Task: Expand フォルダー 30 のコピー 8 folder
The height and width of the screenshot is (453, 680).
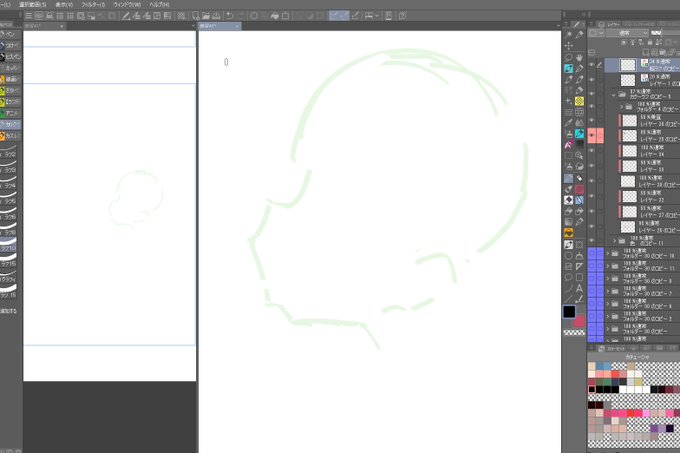Action: [x=608, y=279]
